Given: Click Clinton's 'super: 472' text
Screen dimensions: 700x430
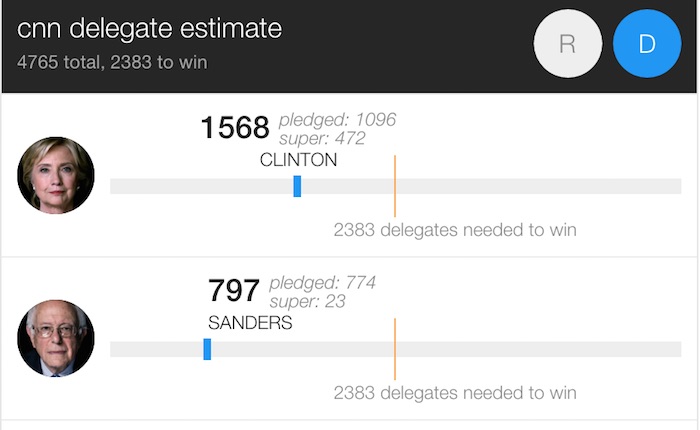Looking at the screenshot, I should click(x=322, y=138).
